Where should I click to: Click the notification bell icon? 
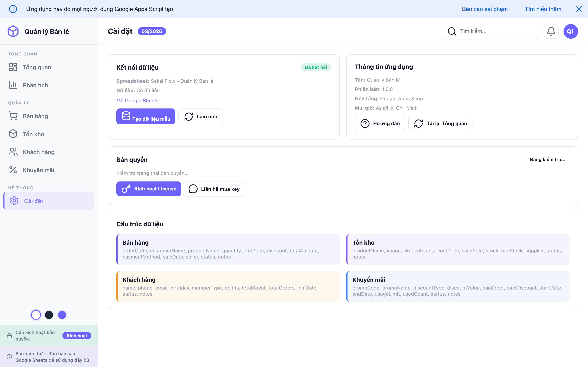(551, 31)
